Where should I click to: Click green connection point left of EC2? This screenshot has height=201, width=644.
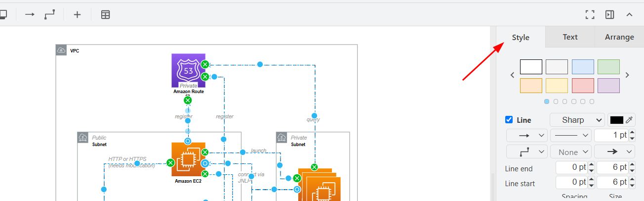(170, 162)
